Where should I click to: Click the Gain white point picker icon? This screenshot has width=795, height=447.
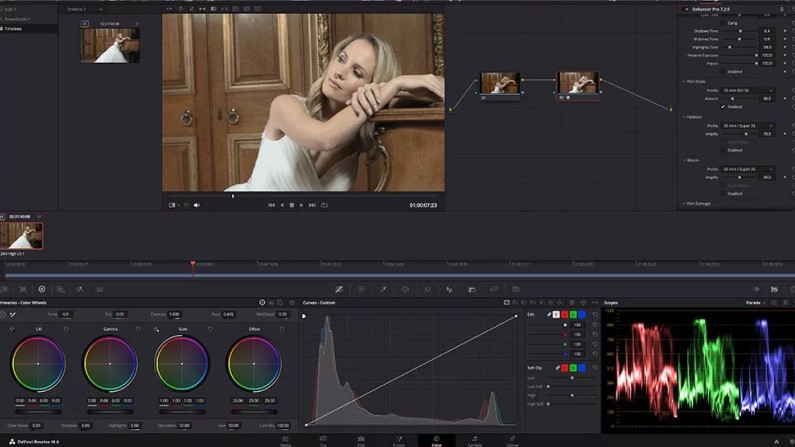click(x=156, y=329)
